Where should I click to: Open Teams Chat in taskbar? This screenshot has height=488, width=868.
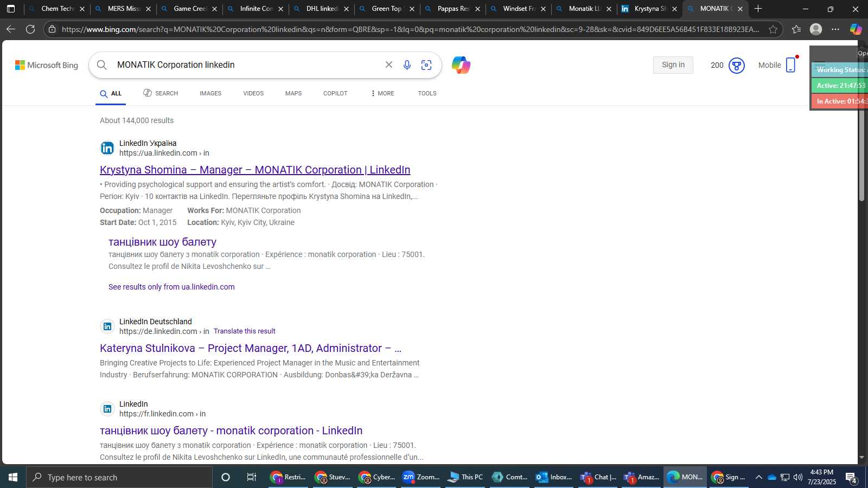point(598,477)
